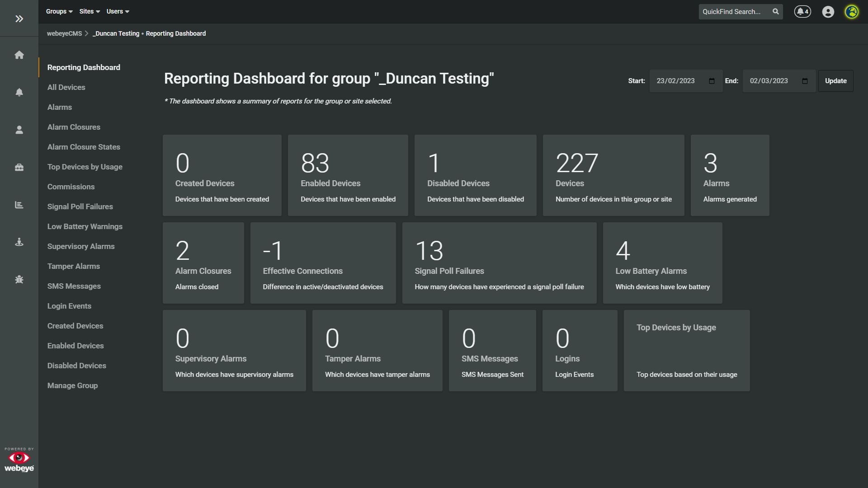Expand the Users dropdown menu
This screenshot has width=868, height=488.
[x=118, y=12]
